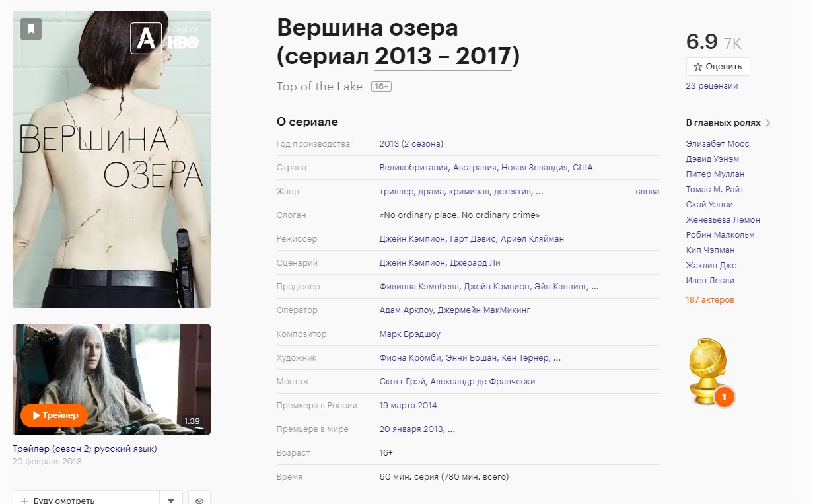The image size is (817, 504).
Task: Open 'Трейлер (сезон 2; русский язык)' link
Action: click(x=85, y=449)
